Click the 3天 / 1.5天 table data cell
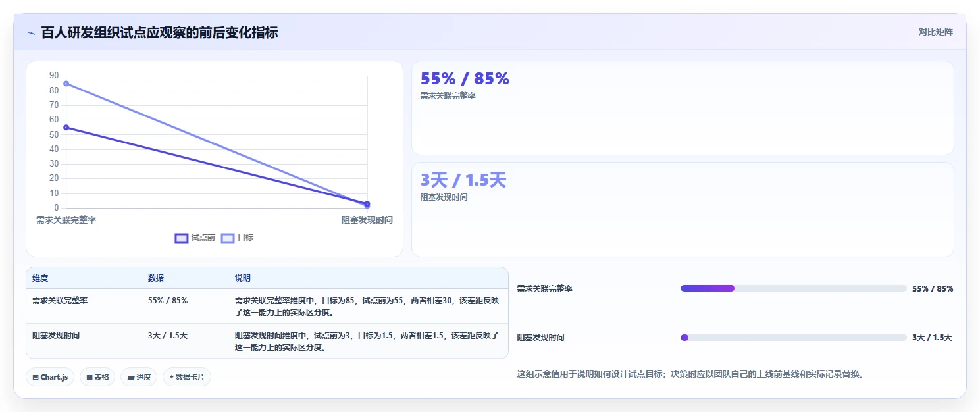Image resolution: width=980 pixels, height=412 pixels. click(168, 335)
